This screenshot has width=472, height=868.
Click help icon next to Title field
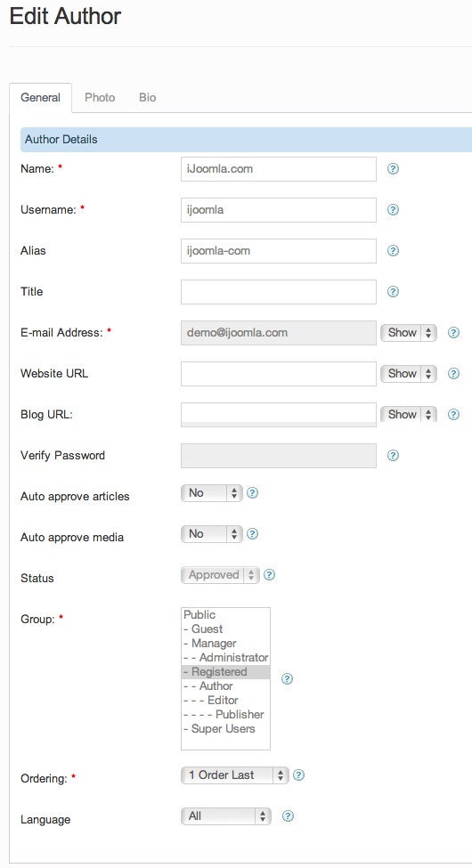393,292
